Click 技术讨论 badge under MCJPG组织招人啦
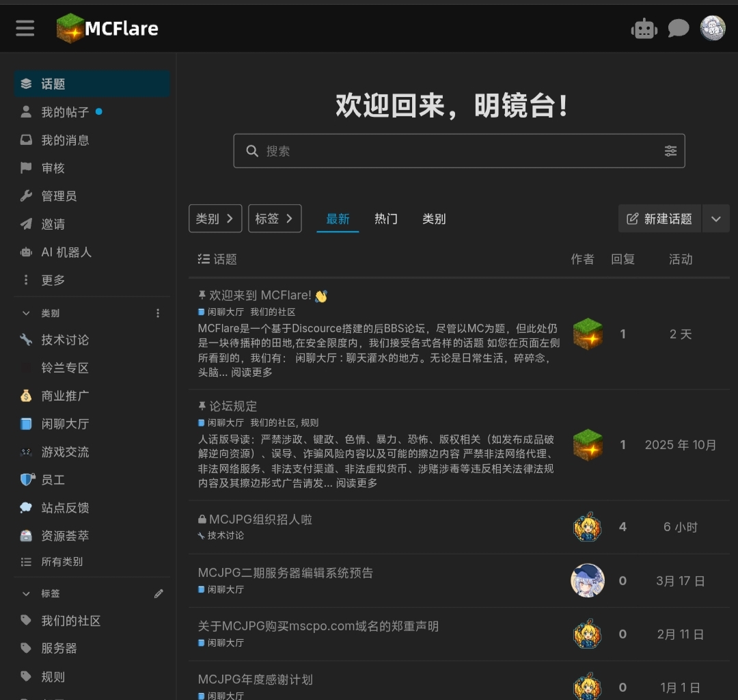The image size is (738, 700). click(x=221, y=535)
